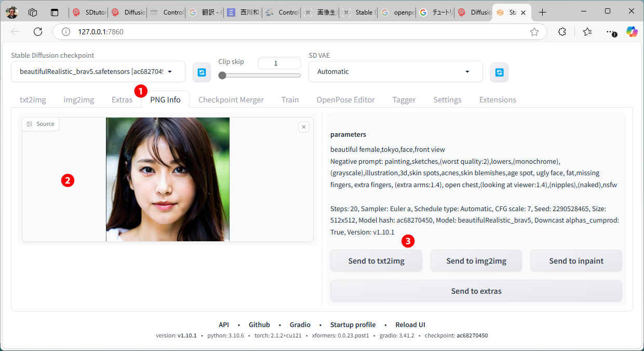The image size is (644, 351).
Task: Refresh the SD VAE list
Action: (499, 72)
